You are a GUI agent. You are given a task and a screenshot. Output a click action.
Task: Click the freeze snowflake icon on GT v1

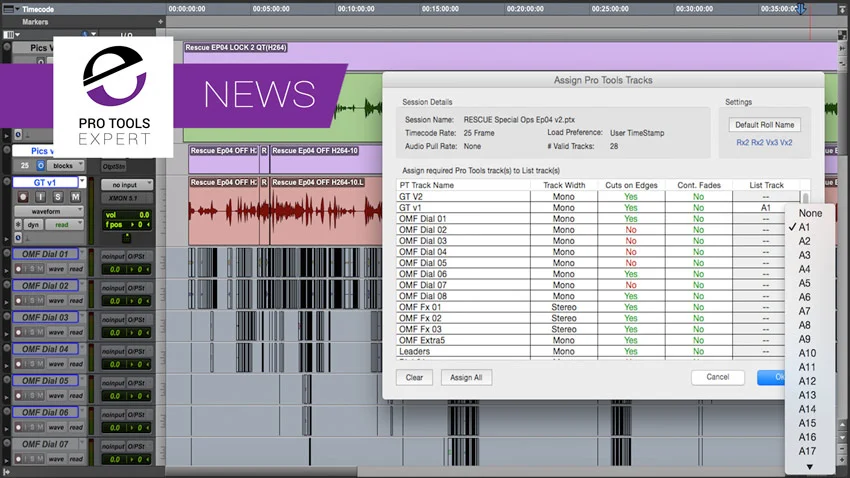18,224
